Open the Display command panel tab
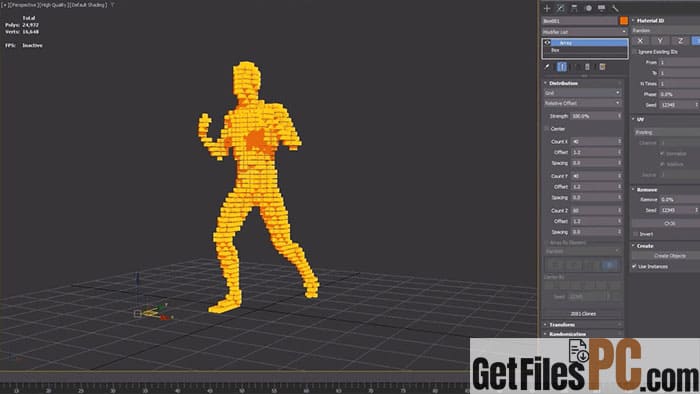This screenshot has width=700, height=394. 601,8
